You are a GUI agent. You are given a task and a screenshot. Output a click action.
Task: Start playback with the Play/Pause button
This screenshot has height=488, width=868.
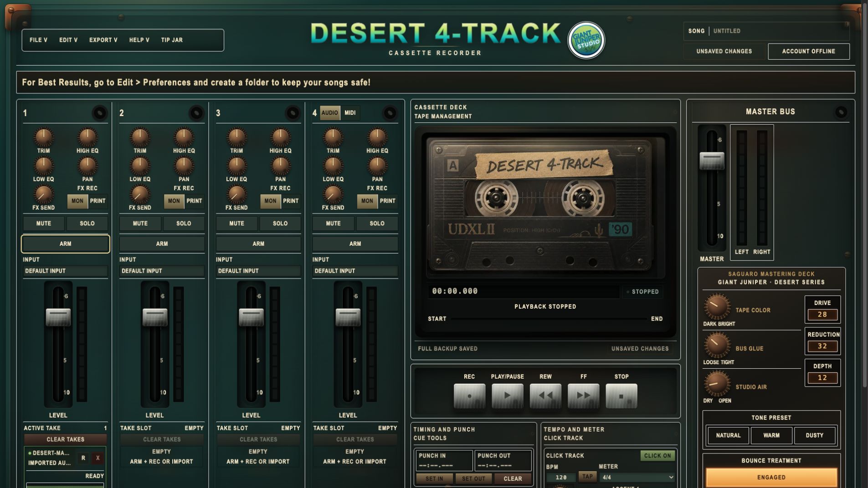click(507, 396)
